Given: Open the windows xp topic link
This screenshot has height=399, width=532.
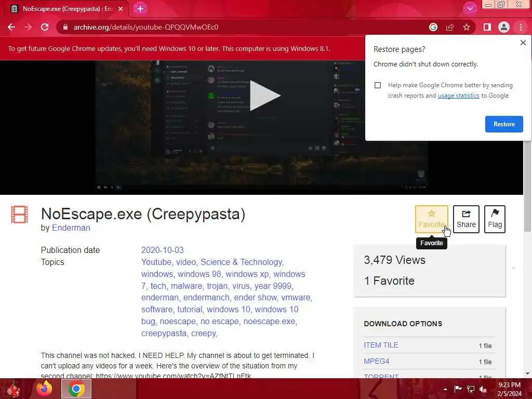Looking at the screenshot, I should [247, 274].
